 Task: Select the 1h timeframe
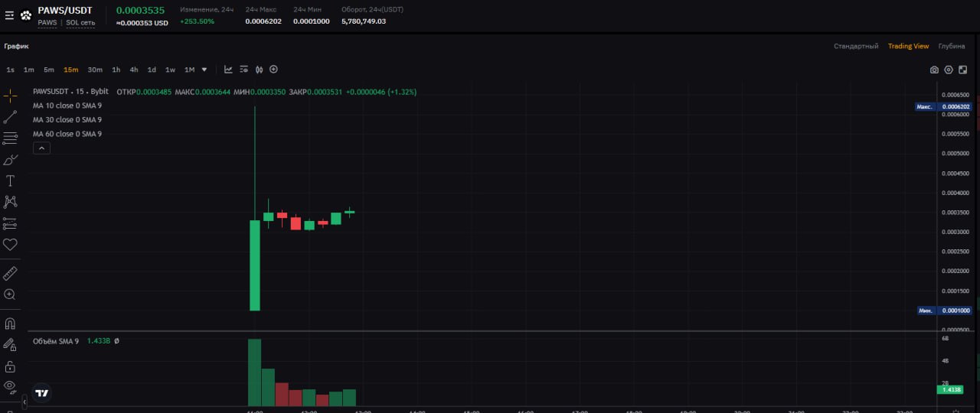pos(116,70)
